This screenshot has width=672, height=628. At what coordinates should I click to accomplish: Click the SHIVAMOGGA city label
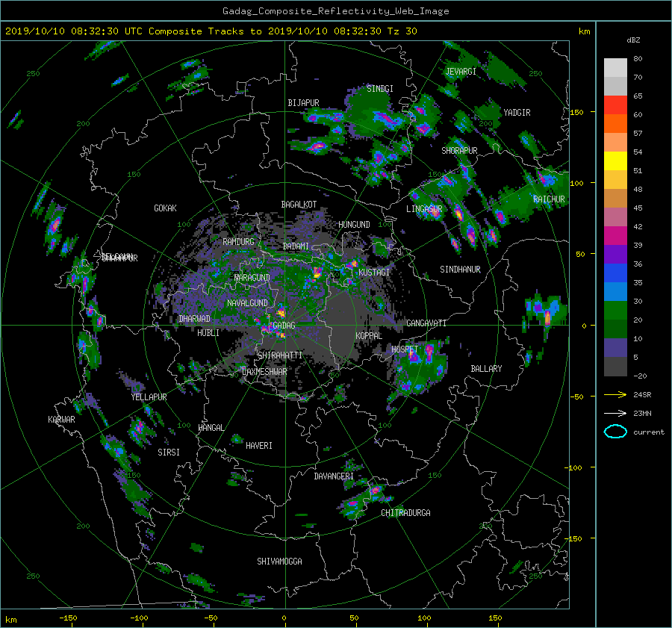[x=279, y=562]
